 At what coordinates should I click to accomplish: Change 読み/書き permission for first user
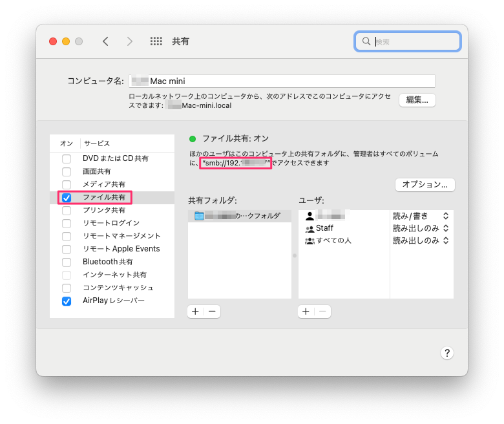(421, 216)
